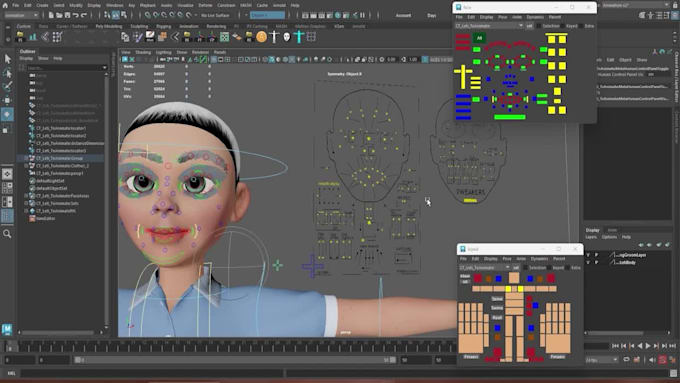Toggle Keyed checkbox in face picker window

(x=562, y=26)
